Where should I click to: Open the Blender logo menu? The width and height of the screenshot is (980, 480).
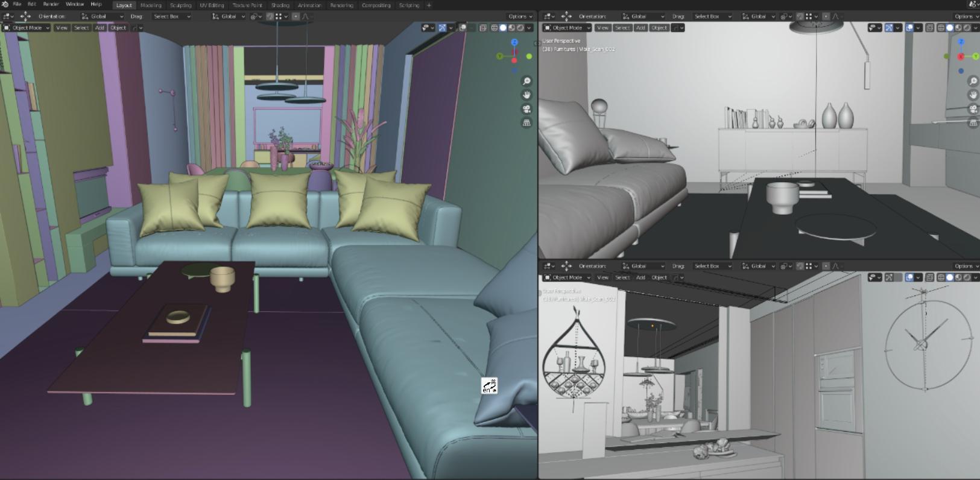click(x=5, y=4)
